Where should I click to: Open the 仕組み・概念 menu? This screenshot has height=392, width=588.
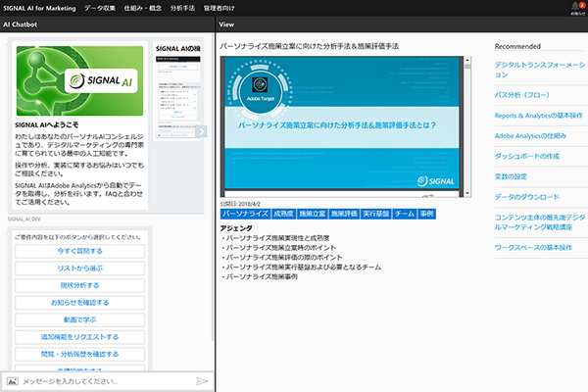(x=143, y=8)
